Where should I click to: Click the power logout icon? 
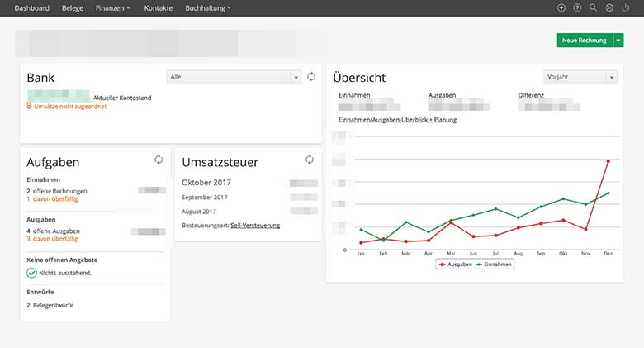(625, 7)
